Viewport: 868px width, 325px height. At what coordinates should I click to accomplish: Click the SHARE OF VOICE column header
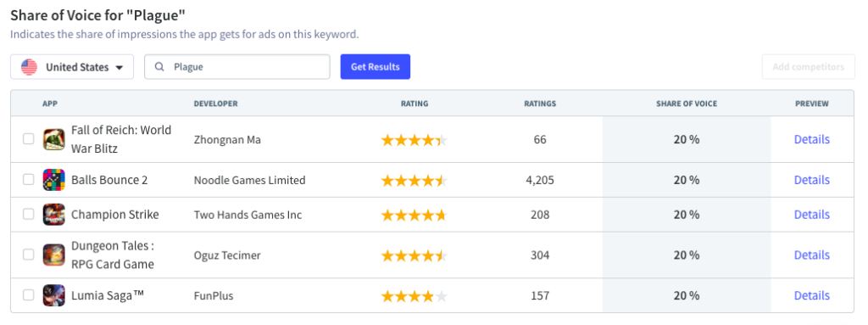tap(687, 104)
